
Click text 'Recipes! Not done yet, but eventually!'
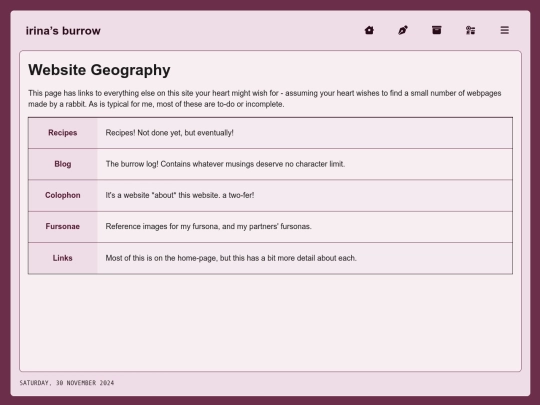point(169,133)
